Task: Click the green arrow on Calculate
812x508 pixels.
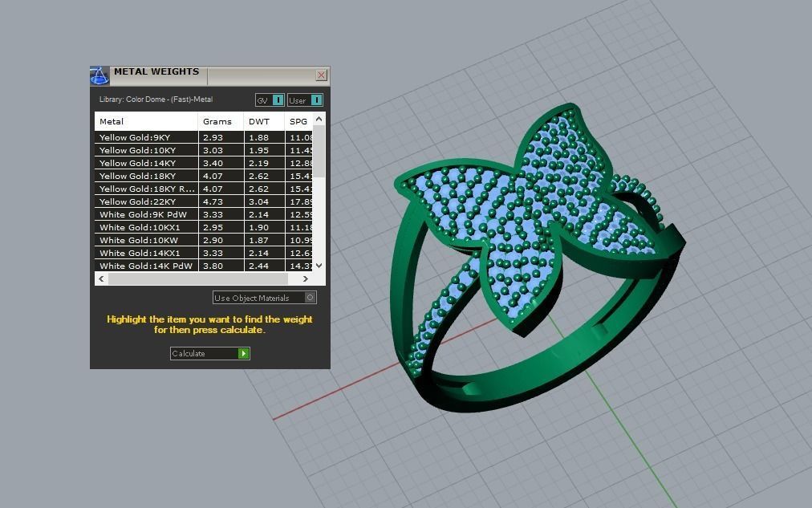Action: tap(243, 353)
